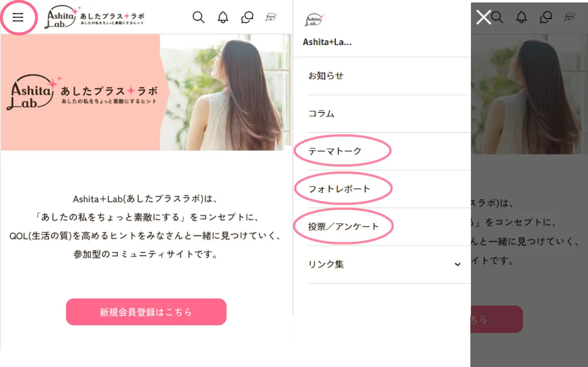588x367 pixels.
Task: Click the pink Ashita Lab banner image
Action: point(146,92)
